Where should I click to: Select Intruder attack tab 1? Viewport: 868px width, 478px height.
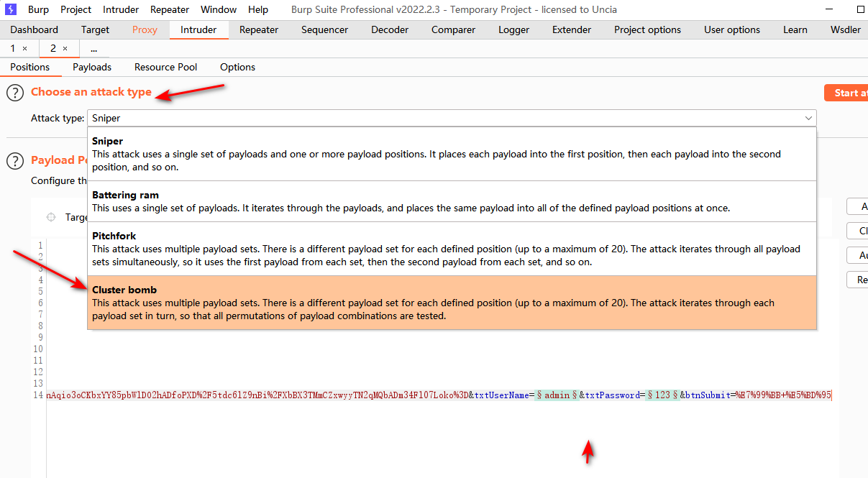tap(13, 49)
